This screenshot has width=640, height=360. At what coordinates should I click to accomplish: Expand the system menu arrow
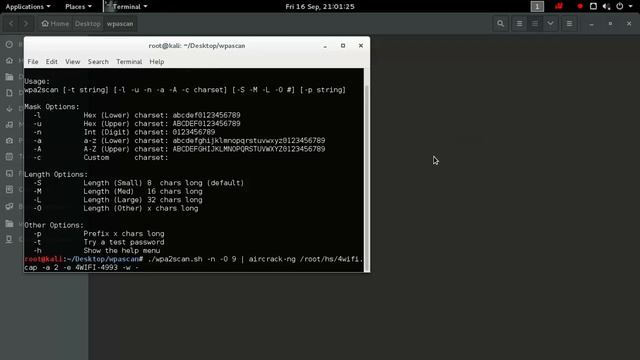coord(630,7)
